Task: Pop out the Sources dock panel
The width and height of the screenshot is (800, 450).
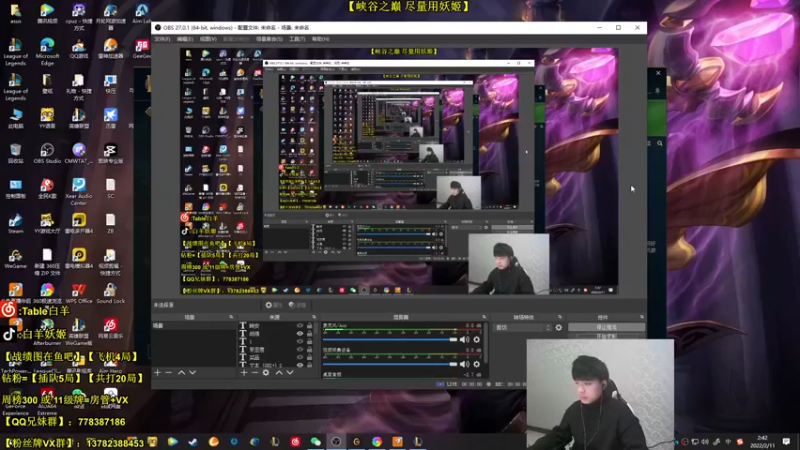Action: click(314, 317)
